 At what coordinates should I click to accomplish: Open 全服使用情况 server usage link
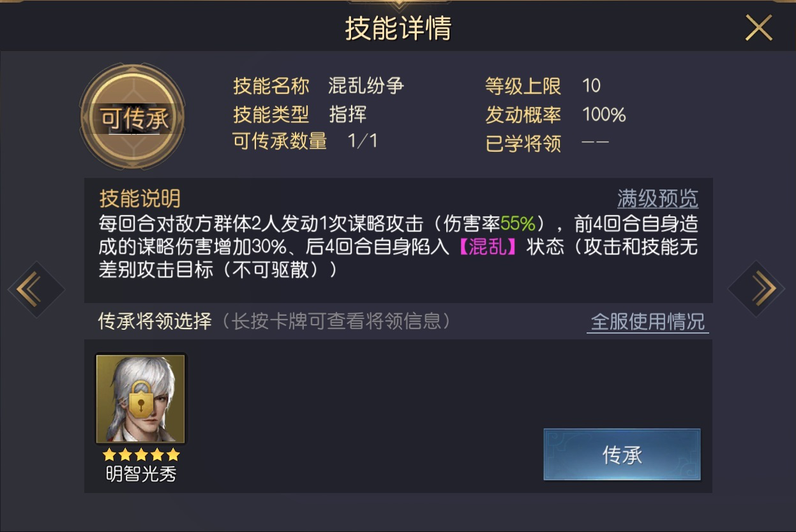click(x=648, y=321)
